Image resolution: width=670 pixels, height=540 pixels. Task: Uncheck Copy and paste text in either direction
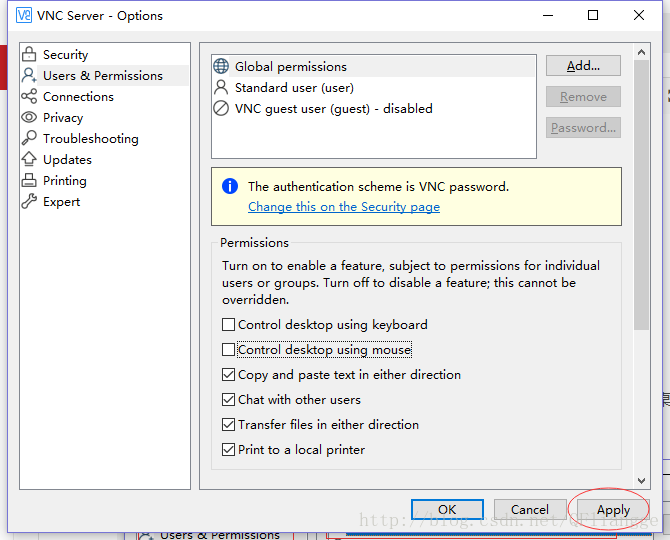pyautogui.click(x=229, y=375)
